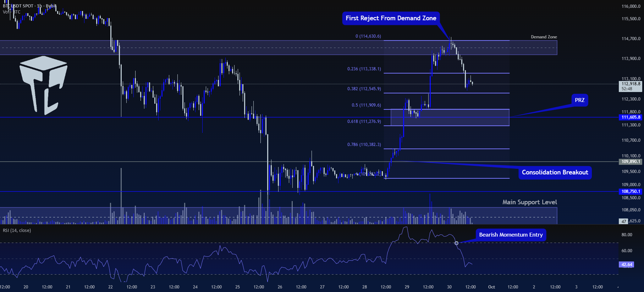Select the RSI circle marker at 70 line
Screen dimensions: 644x292
tap(456, 243)
